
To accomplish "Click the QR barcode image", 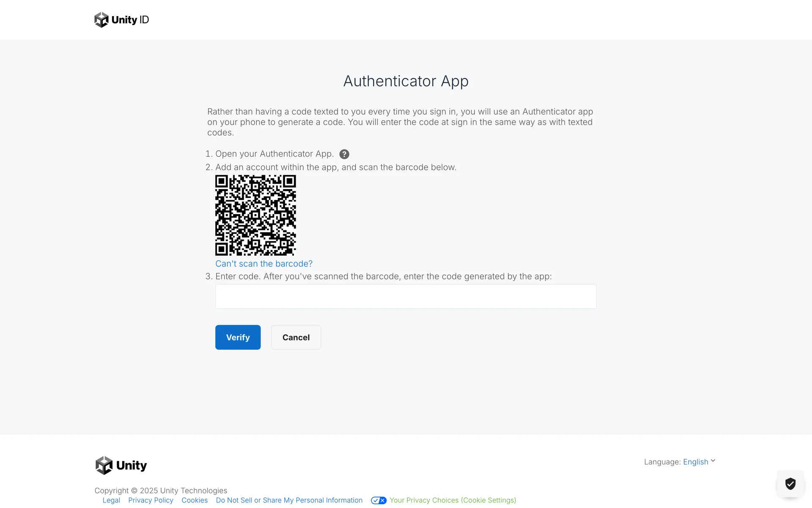I will 255,215.
